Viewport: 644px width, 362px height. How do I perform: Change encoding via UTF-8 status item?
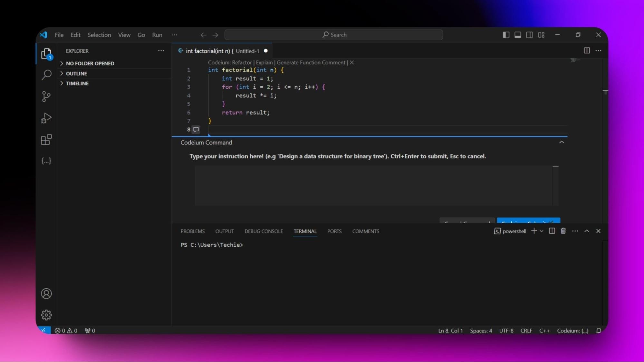[506, 330]
